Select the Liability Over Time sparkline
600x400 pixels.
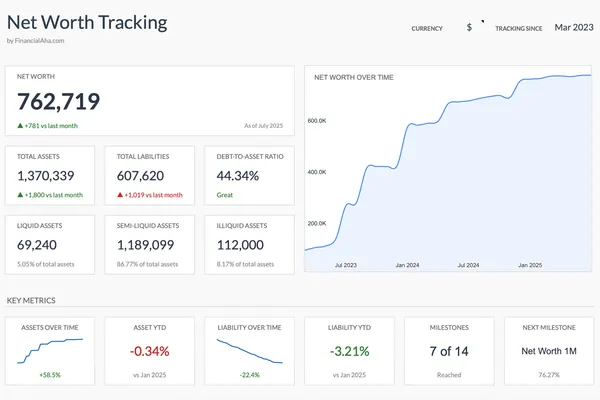pyautogui.click(x=249, y=349)
